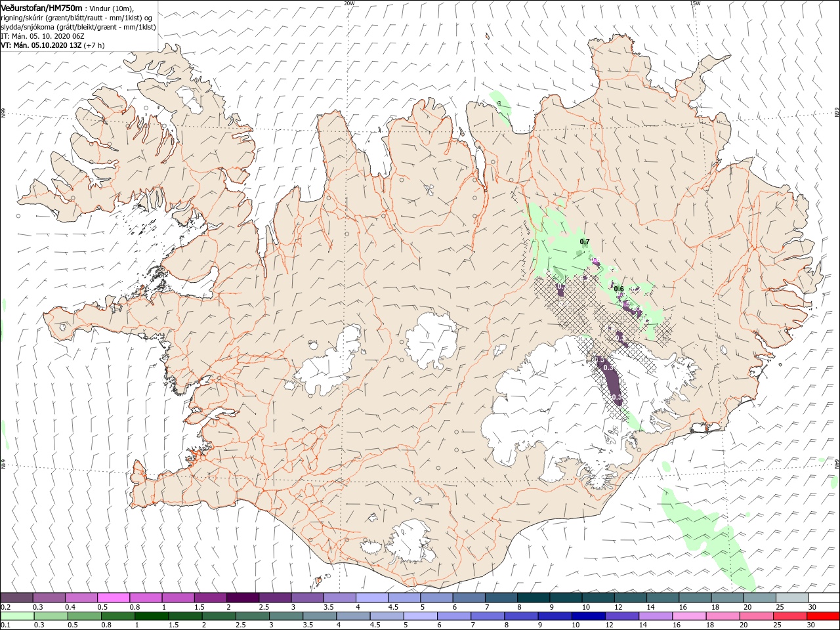The height and width of the screenshot is (630, 840).
Task: Click the '(+7 h)' forecast offset text
Action: (94, 45)
